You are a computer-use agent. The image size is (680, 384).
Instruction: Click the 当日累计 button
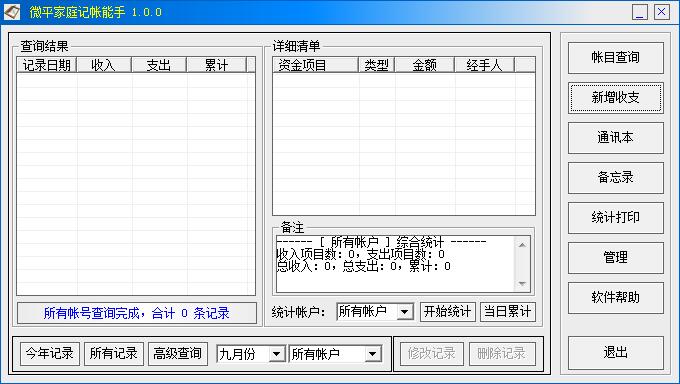tap(507, 312)
